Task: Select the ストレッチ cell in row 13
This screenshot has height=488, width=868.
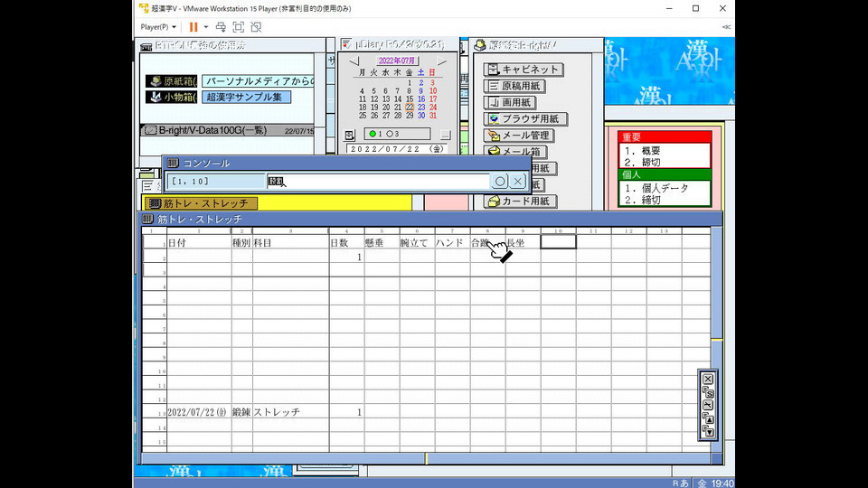Action: [290, 412]
